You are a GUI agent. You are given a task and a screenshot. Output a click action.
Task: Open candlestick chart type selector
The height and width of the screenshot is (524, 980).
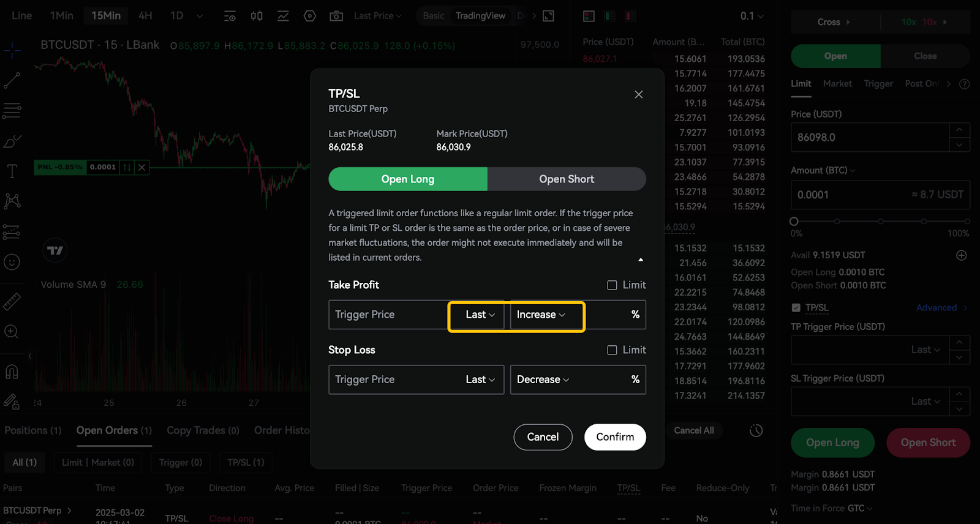click(x=257, y=16)
